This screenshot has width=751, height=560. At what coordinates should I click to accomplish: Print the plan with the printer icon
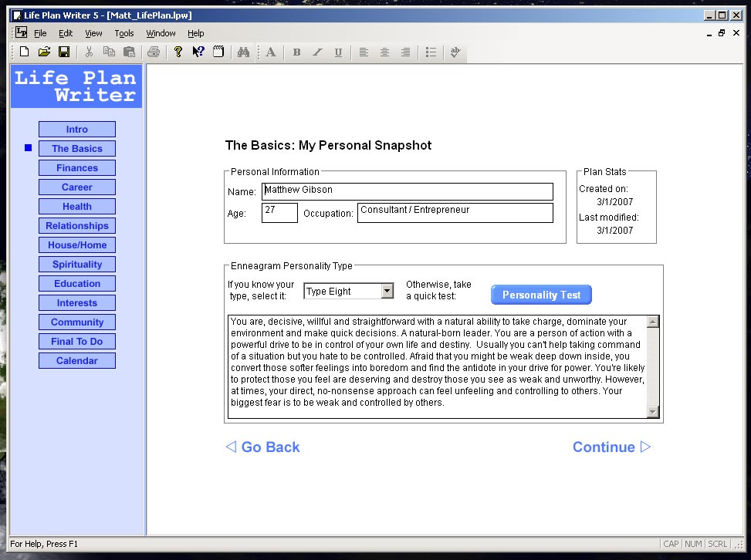154,52
